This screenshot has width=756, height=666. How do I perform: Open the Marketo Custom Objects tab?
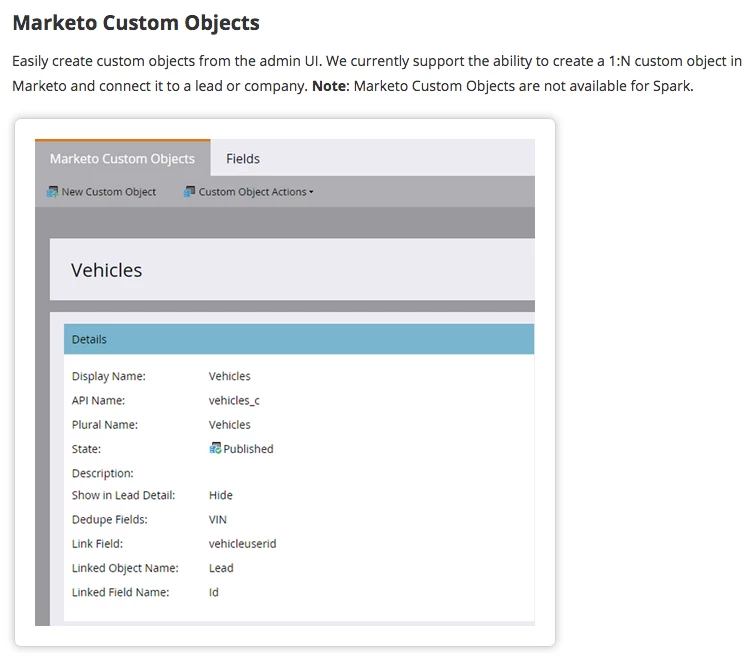122,158
